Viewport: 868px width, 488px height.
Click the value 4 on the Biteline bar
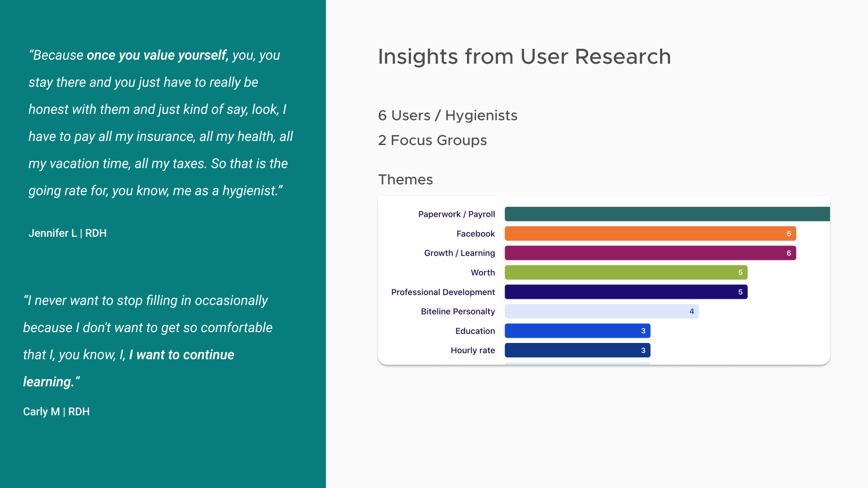692,311
